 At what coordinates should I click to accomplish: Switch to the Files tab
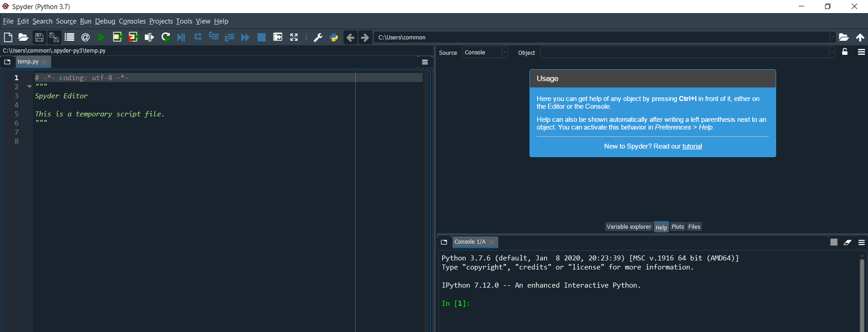[694, 227]
